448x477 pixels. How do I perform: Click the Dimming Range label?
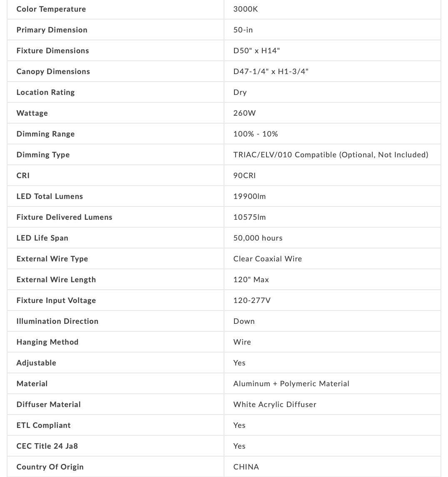click(x=46, y=134)
